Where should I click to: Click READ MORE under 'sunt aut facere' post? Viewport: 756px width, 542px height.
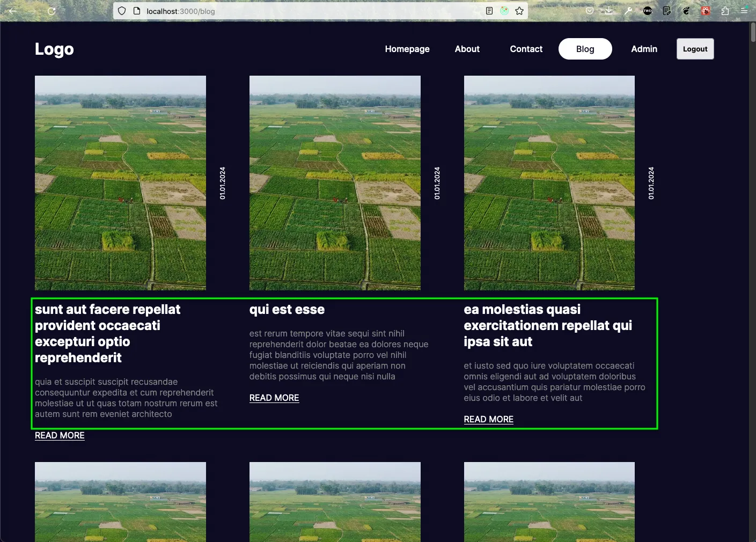click(x=60, y=435)
